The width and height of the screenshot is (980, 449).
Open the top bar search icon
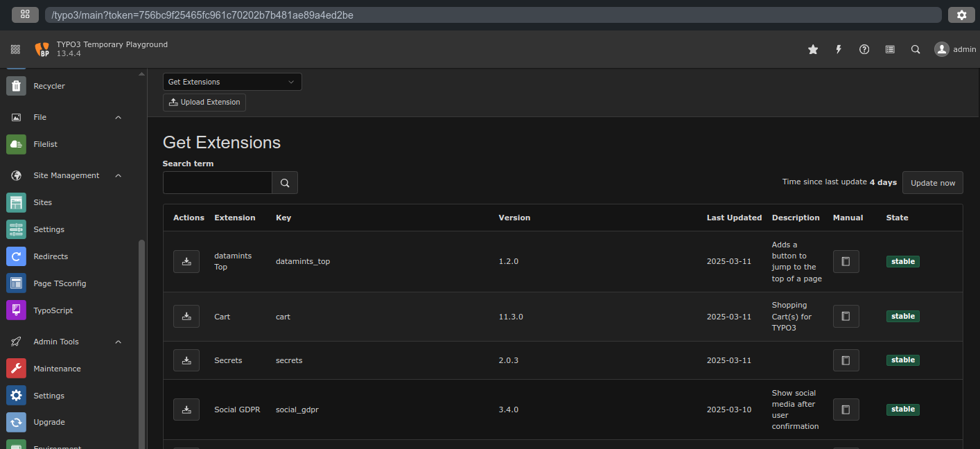pos(916,49)
